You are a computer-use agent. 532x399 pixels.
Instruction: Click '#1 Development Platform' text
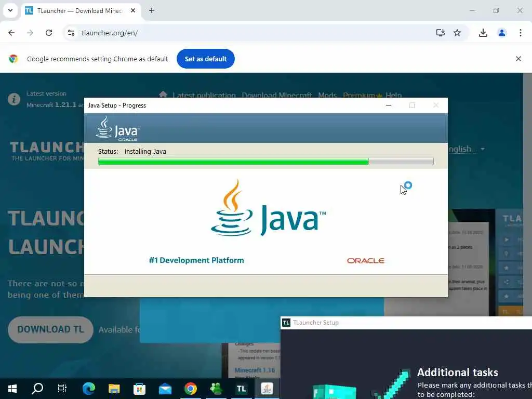pyautogui.click(x=196, y=260)
